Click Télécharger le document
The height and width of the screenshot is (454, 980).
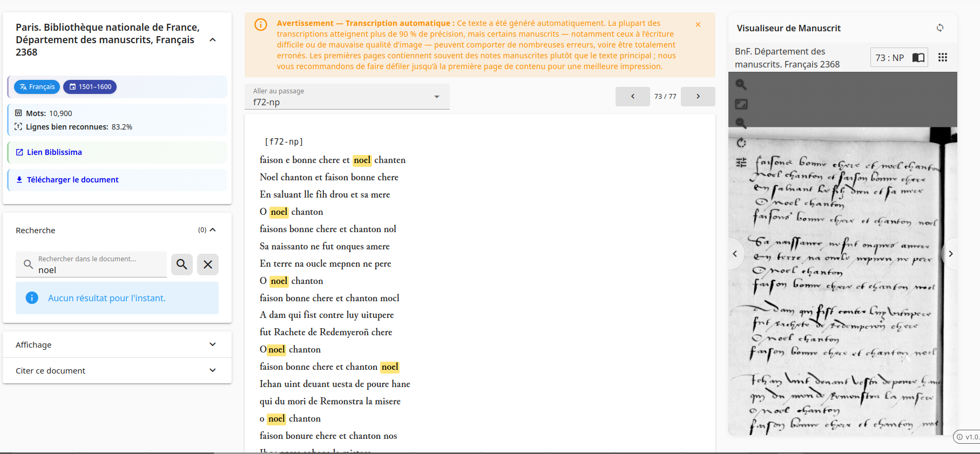click(x=72, y=180)
